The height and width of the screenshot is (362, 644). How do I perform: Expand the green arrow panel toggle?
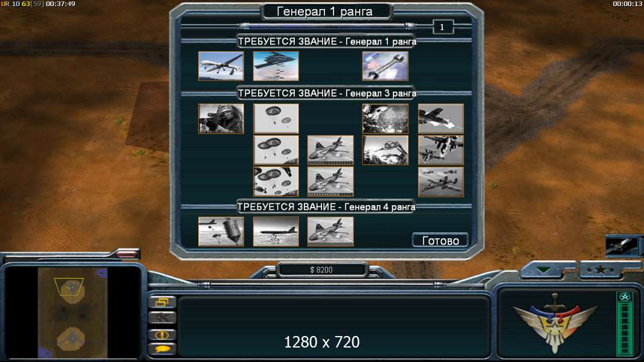click(x=543, y=270)
